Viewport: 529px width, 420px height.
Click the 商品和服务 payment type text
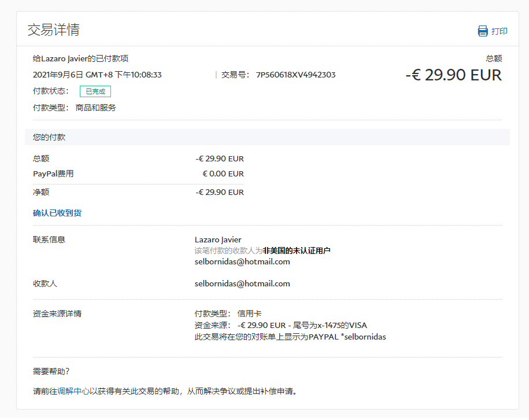[x=95, y=108]
